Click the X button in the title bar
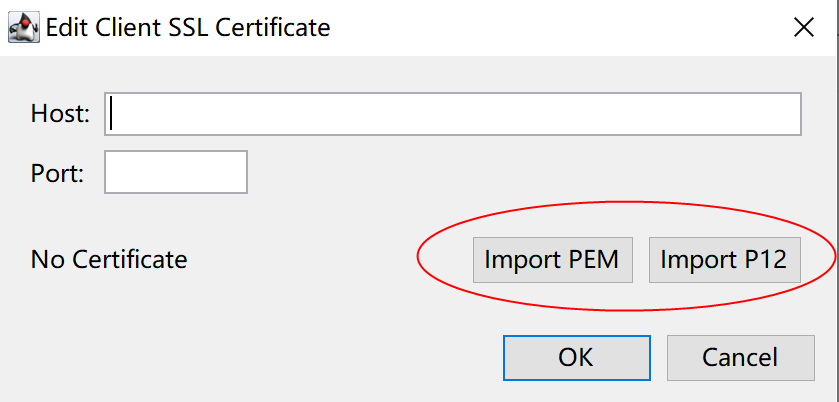This screenshot has width=839, height=402. point(803,28)
